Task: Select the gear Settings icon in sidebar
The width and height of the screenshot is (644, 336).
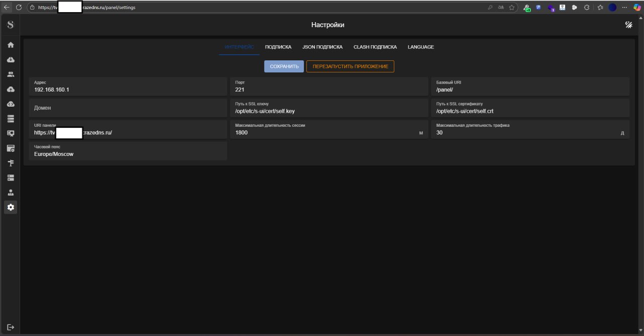Action: click(x=11, y=207)
